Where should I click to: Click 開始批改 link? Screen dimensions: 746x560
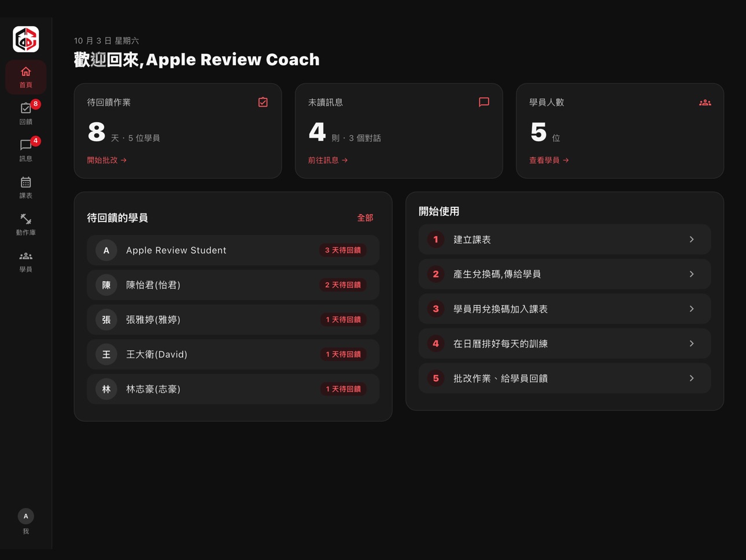click(x=107, y=160)
